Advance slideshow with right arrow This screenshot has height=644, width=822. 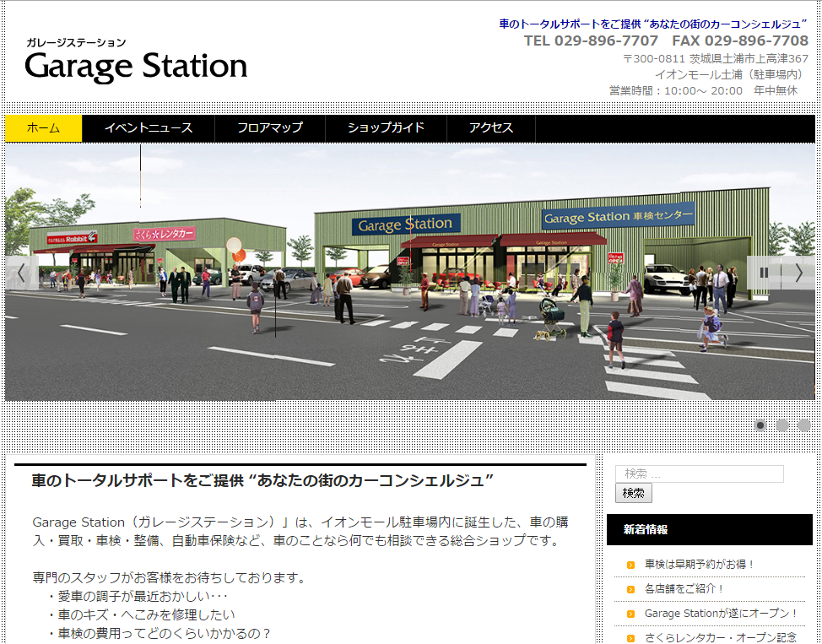pyautogui.click(x=798, y=273)
